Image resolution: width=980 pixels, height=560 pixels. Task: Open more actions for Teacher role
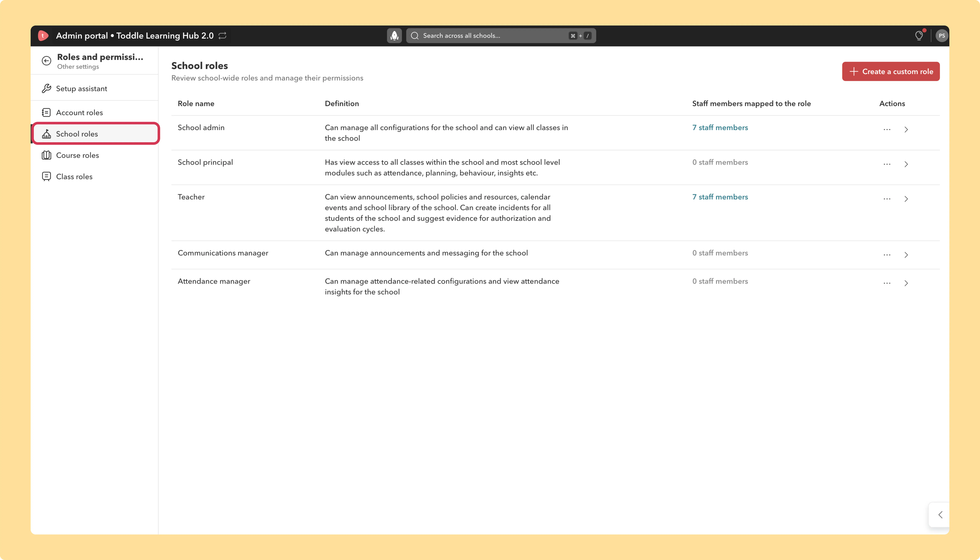(x=887, y=199)
